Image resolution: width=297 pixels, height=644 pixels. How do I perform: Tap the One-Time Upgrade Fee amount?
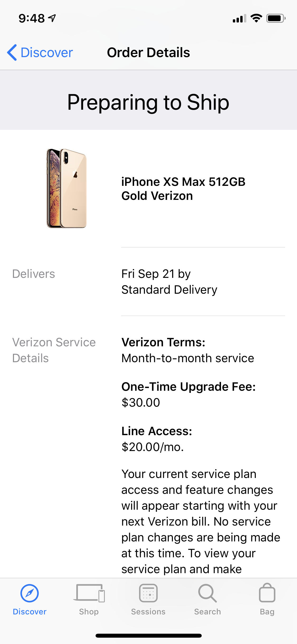tap(141, 403)
